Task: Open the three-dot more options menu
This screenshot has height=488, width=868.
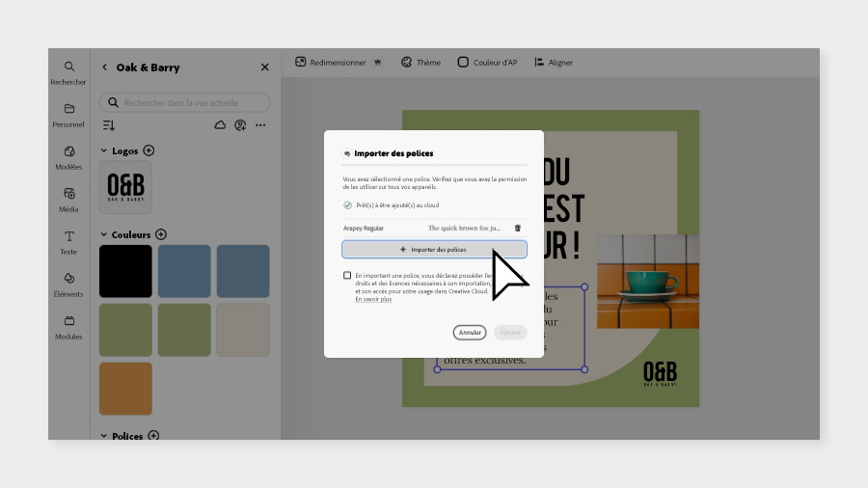Action: click(260, 125)
